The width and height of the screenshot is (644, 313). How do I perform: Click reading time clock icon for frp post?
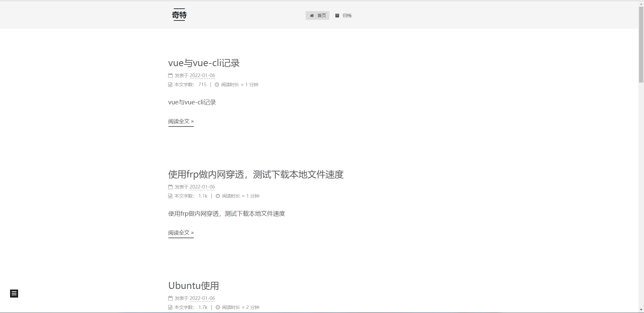tap(218, 196)
